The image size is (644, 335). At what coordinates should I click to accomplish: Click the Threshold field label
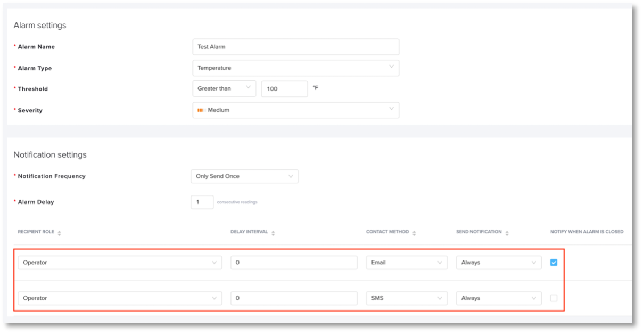pyautogui.click(x=33, y=89)
